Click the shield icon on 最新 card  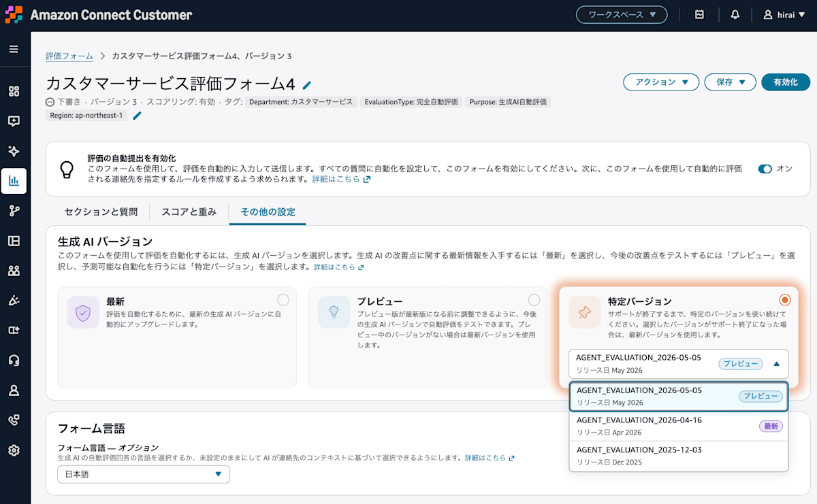click(x=83, y=313)
